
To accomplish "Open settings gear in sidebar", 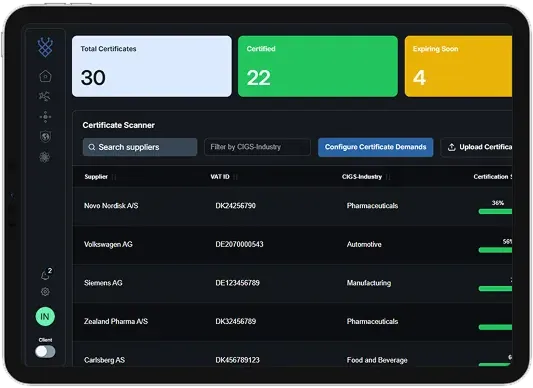I will coord(45,292).
